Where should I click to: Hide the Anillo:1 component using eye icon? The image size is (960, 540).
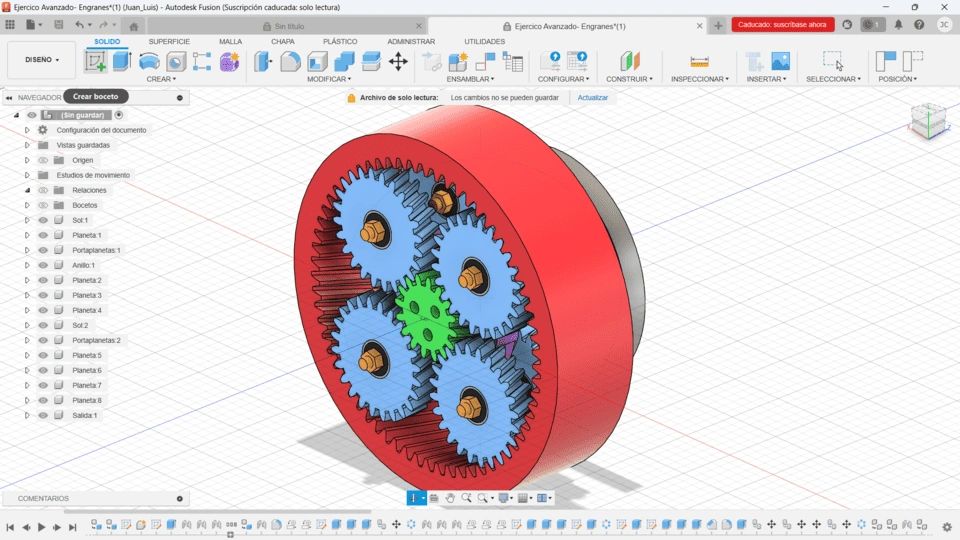pyautogui.click(x=43, y=265)
